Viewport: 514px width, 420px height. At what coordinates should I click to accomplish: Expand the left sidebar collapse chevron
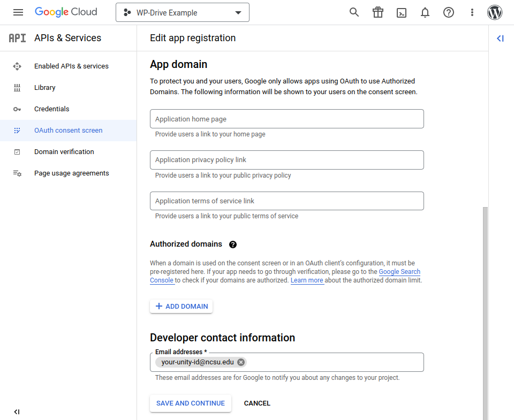click(x=17, y=411)
